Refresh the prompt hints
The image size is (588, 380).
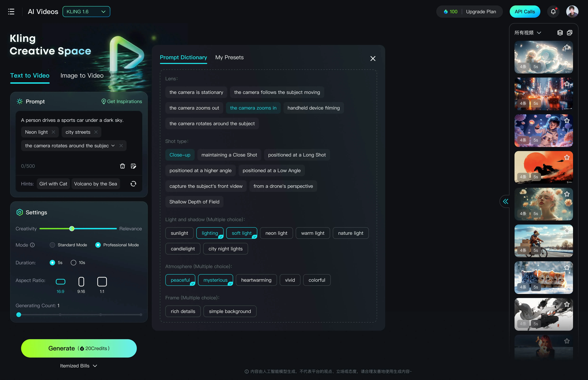tap(133, 184)
